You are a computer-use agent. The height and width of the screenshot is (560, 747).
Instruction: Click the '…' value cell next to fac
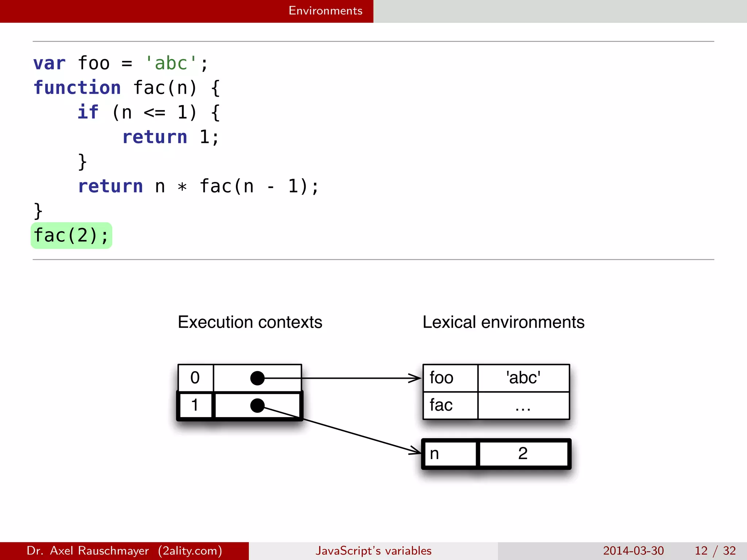click(524, 405)
